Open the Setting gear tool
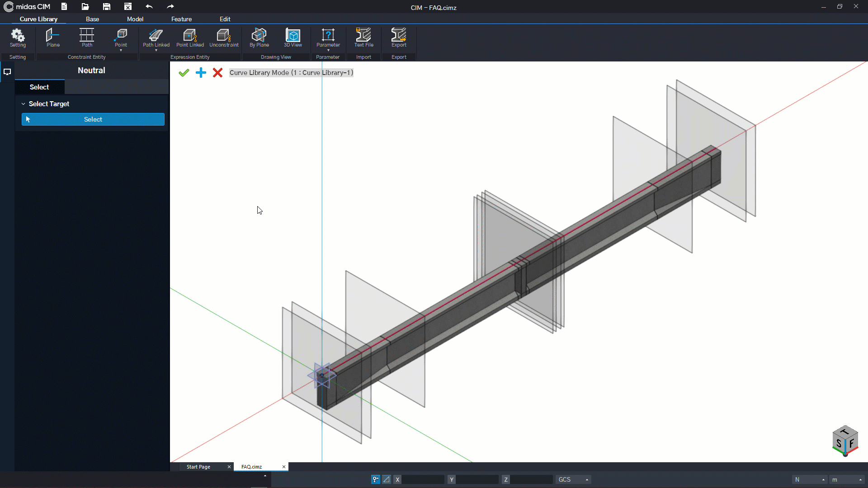 coord(18,38)
